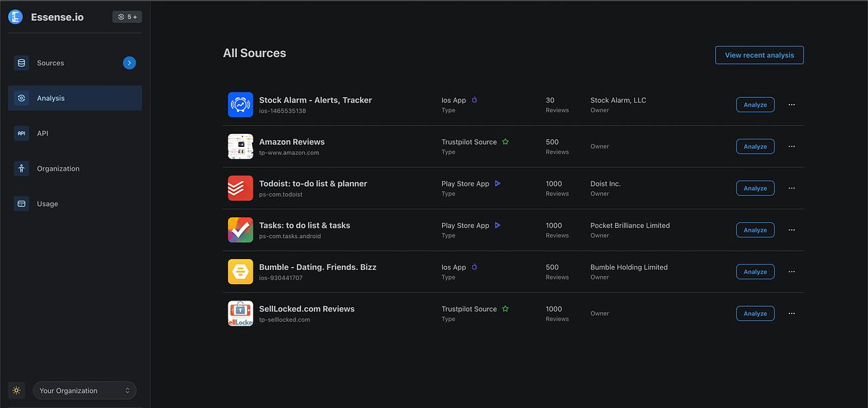Click the SellLocked.com logo thumbnail
Viewport: 868px width, 408px height.
click(240, 313)
